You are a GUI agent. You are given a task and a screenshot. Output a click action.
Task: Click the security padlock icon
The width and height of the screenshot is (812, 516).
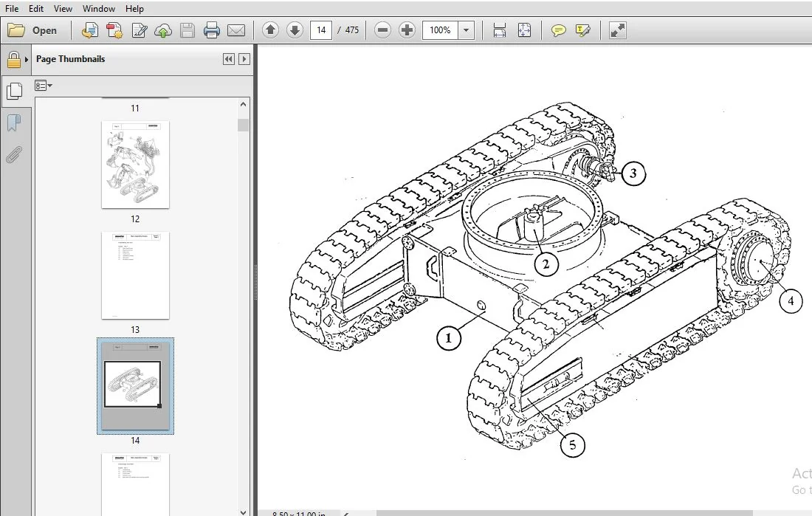coord(13,60)
